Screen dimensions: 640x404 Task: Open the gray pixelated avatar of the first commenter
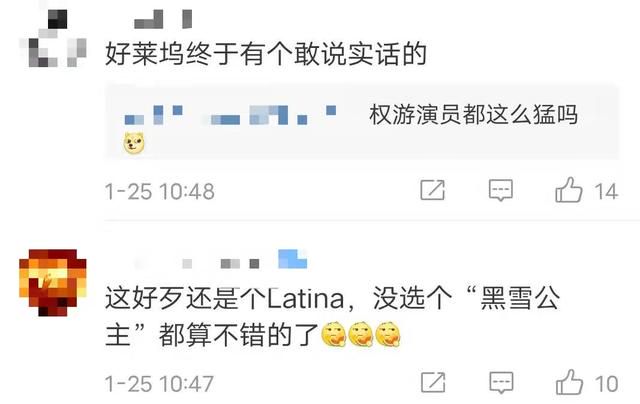pos(53,38)
